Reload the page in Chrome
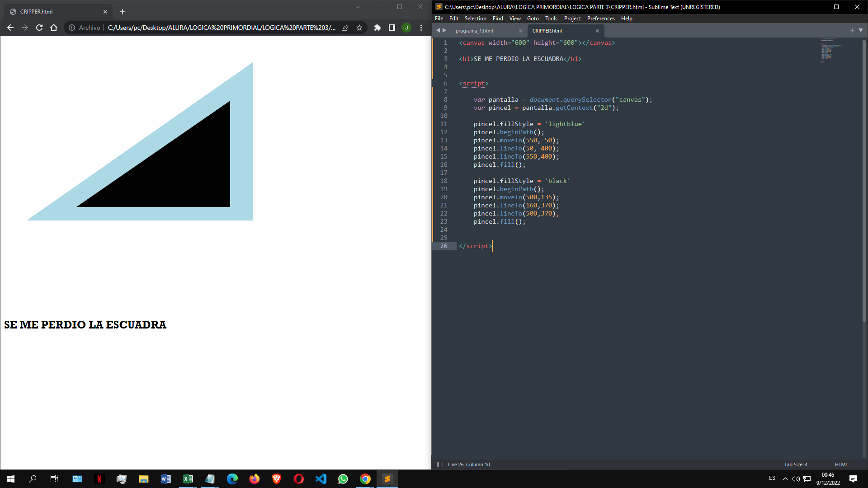Viewport: 868px width, 488px height. (x=39, y=28)
